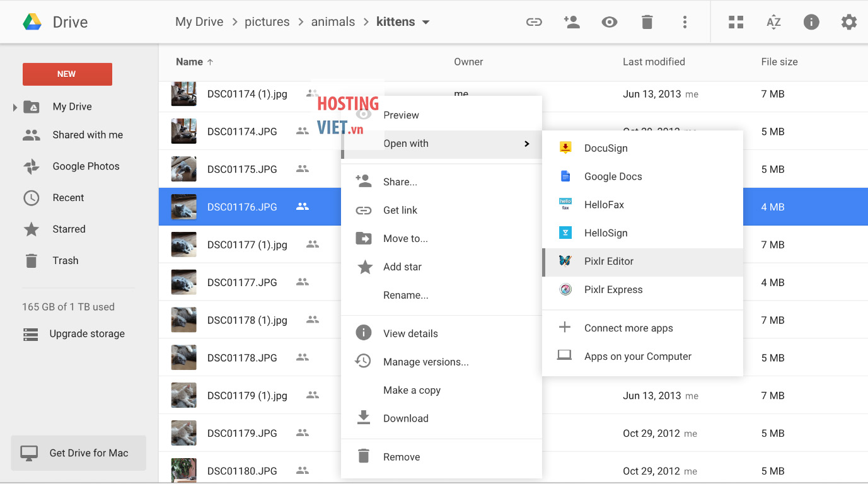Click the get link chain icon in top toolbar
868x484 pixels.
[534, 22]
